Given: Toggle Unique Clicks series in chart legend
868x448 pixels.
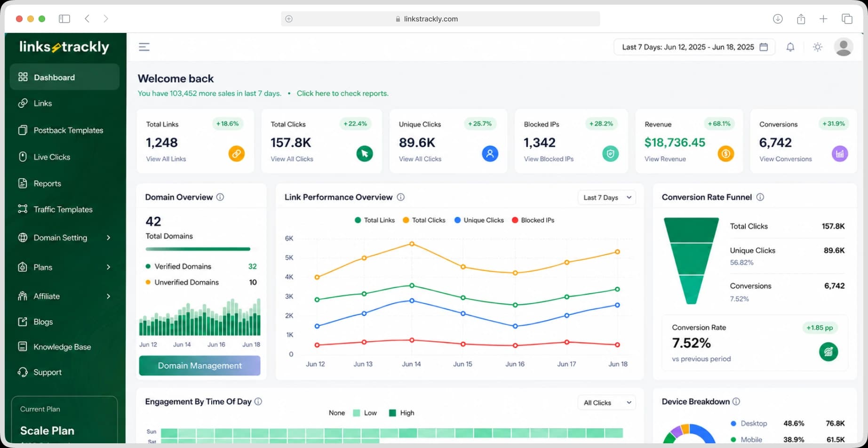Looking at the screenshot, I should coord(479,220).
